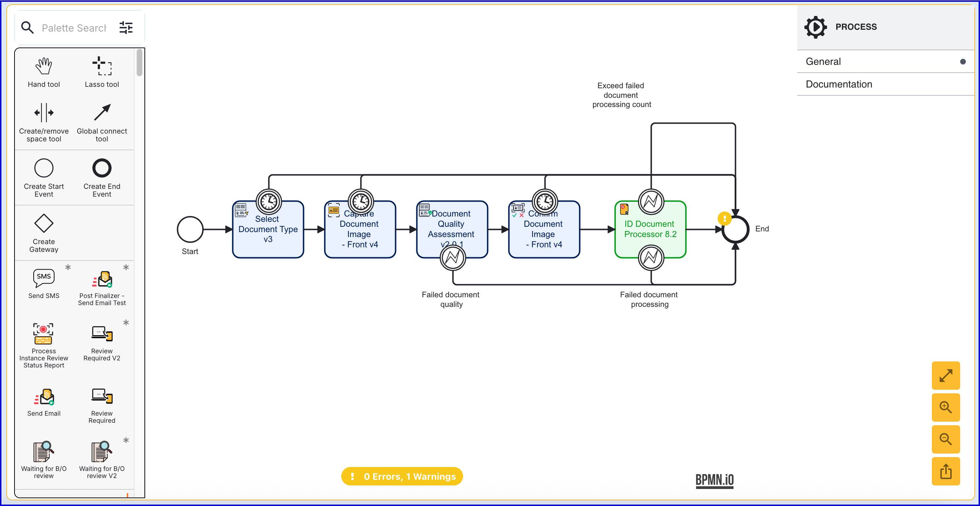Focus the Palette Search field
This screenshot has height=506, width=980.
pos(74,28)
